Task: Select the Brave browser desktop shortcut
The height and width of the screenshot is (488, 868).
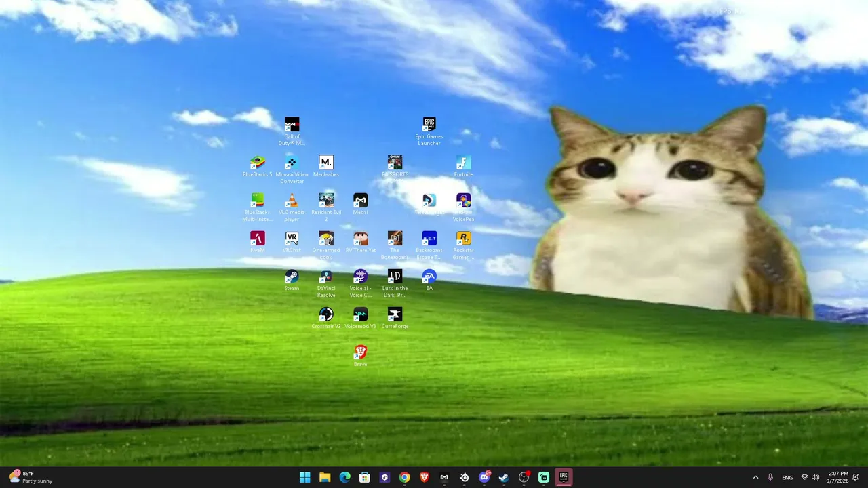Action: [x=360, y=357]
